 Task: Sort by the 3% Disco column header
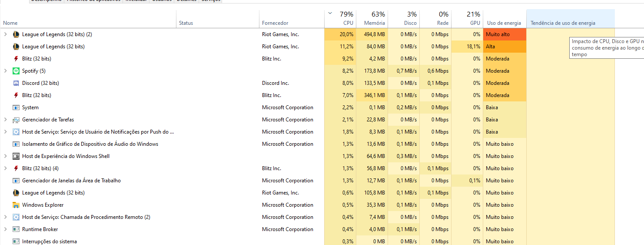[x=404, y=19]
